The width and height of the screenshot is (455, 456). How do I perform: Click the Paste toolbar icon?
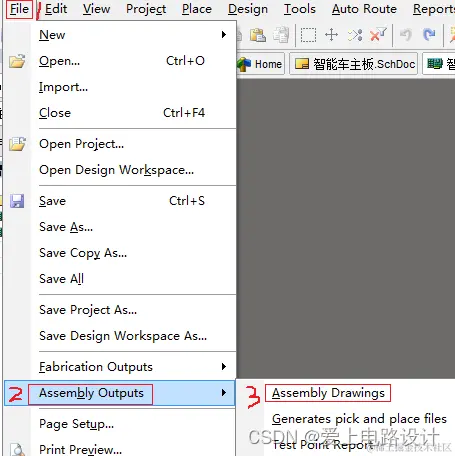tap(258, 35)
